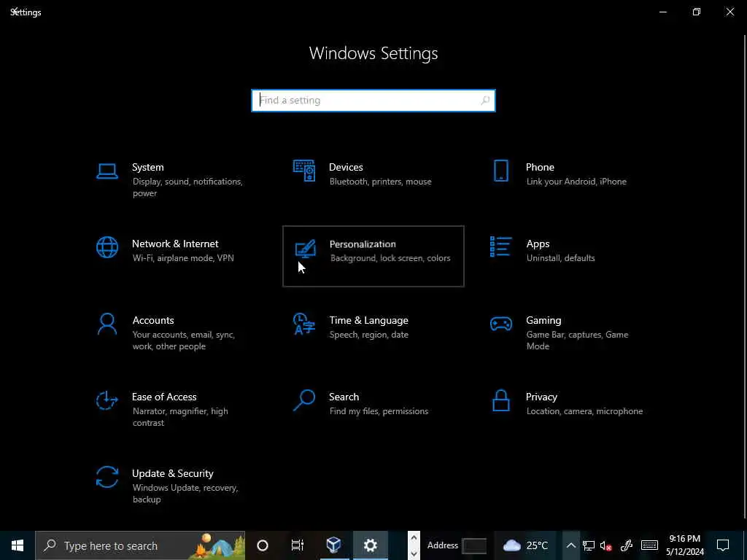
Task: Open the Gaming controller icon
Action: 500,324
